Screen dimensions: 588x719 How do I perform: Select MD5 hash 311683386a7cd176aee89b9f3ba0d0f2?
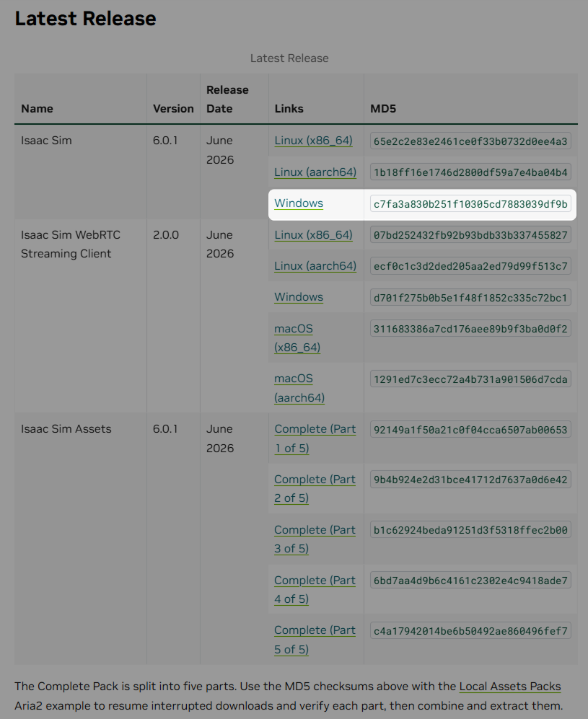[470, 329]
